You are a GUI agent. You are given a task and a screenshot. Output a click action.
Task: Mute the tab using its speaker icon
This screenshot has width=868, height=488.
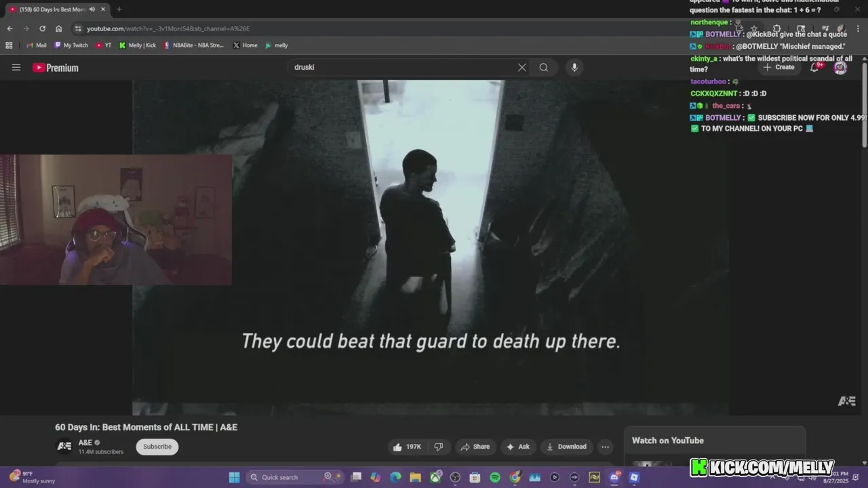click(x=92, y=9)
